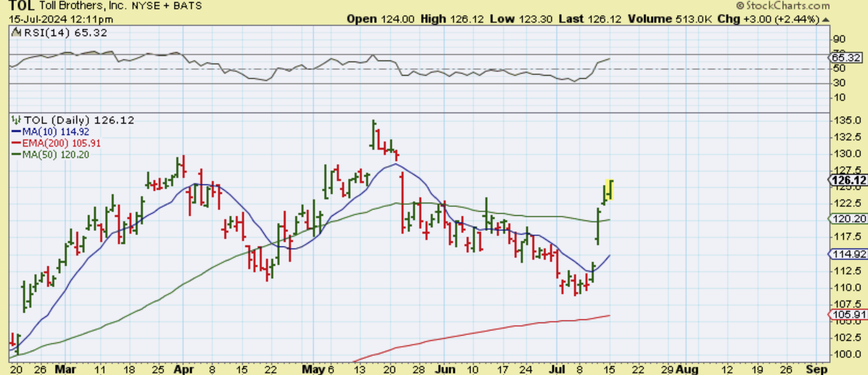868x375 pixels.
Task: Click the 100.0 price axis label
Action: [847, 354]
